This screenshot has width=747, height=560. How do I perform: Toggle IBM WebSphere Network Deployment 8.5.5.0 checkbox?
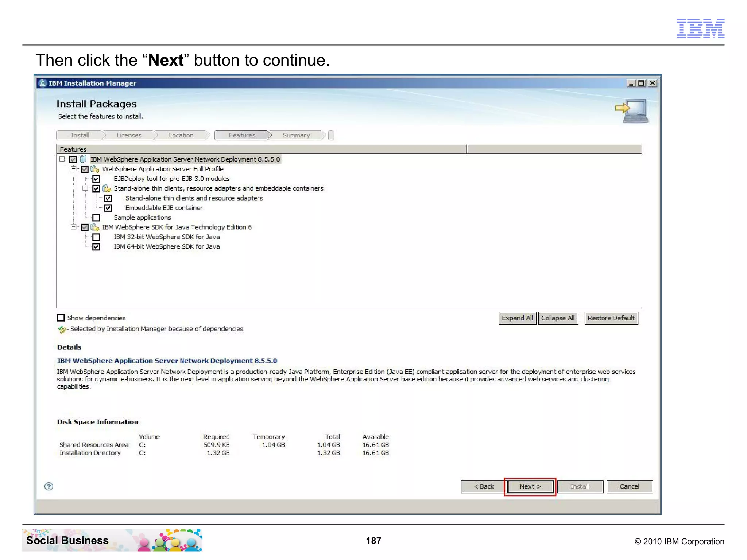[73, 159]
